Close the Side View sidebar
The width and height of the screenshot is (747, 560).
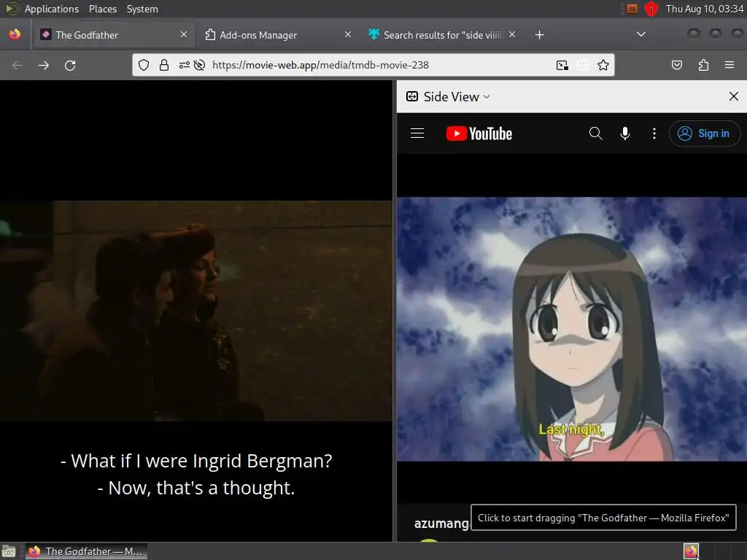734,97
